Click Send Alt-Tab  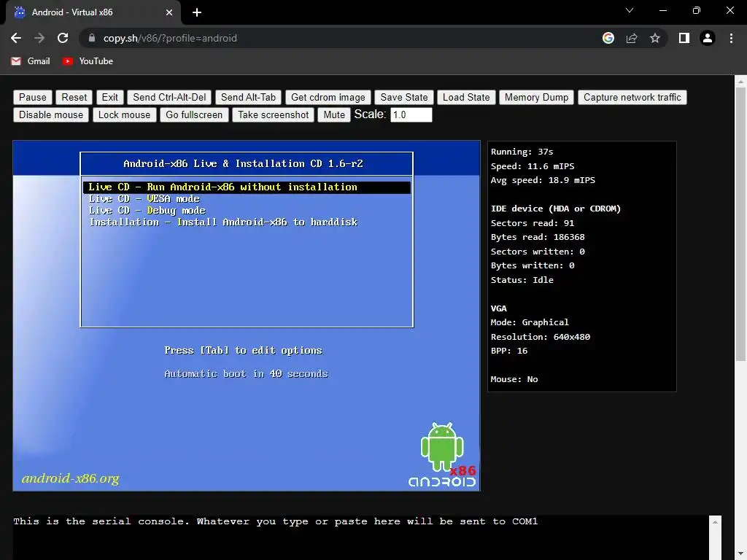coord(248,97)
